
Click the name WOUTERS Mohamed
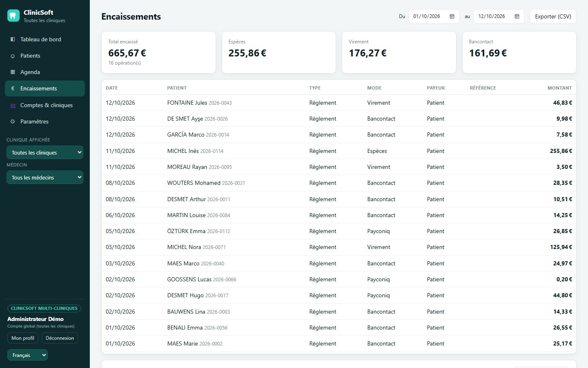point(194,183)
